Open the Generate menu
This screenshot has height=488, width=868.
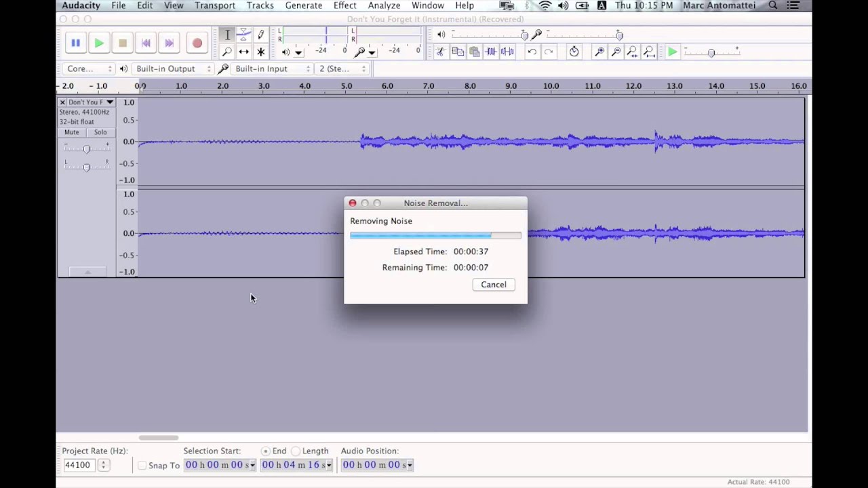click(303, 5)
